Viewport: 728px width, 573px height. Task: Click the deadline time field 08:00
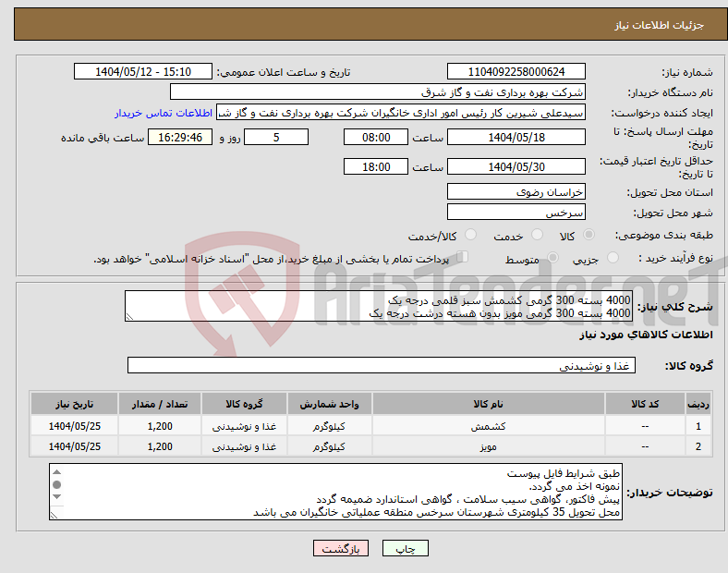376,138
